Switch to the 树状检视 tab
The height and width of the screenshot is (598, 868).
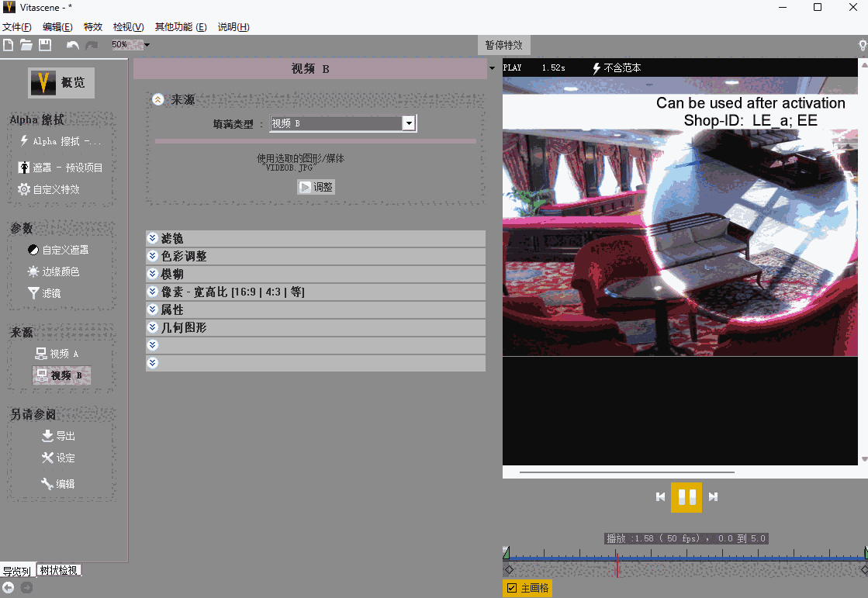tap(59, 571)
